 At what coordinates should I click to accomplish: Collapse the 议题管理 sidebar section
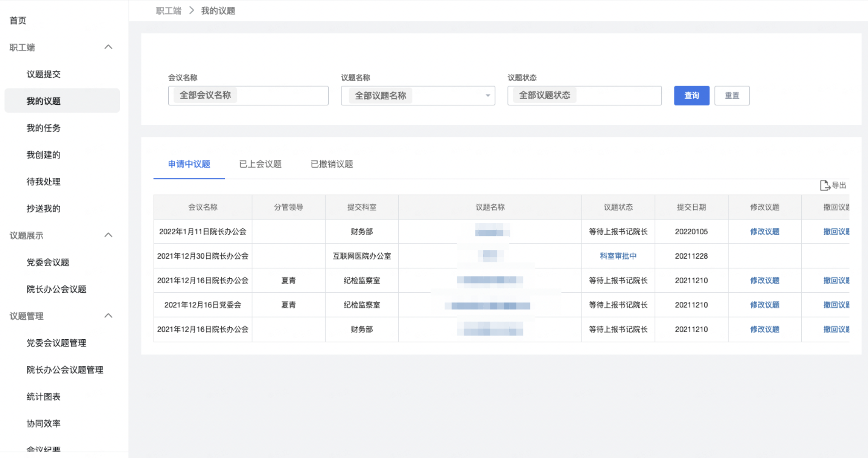point(108,316)
